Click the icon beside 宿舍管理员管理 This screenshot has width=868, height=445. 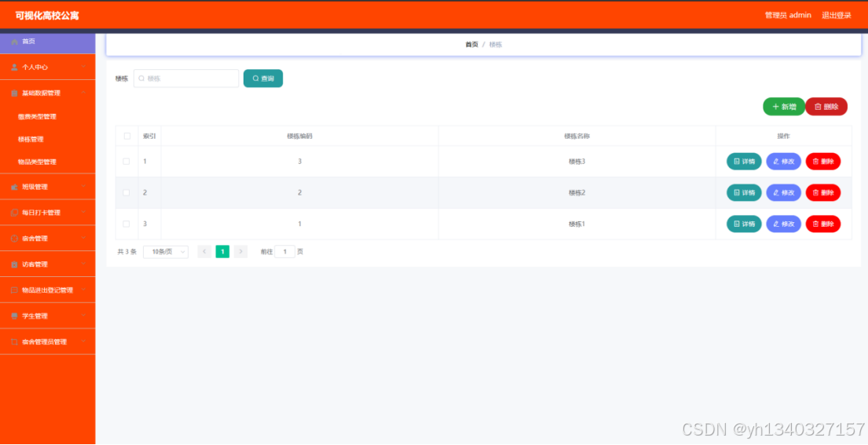[x=14, y=341]
